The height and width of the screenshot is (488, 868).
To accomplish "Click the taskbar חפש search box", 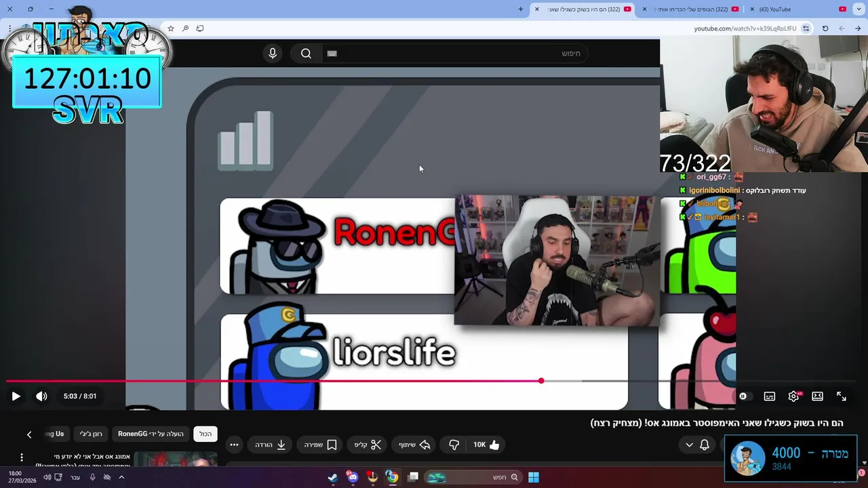I will click(x=474, y=477).
